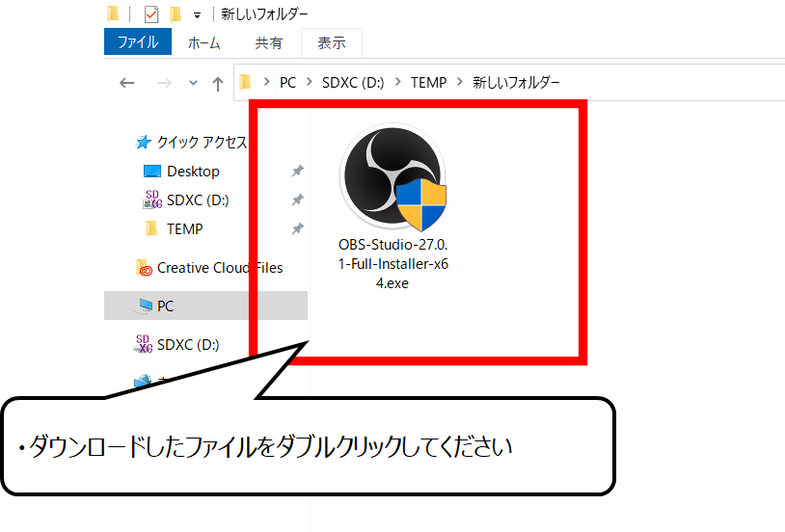Open the Customize Quick Access Toolbar dropdown

point(198,15)
